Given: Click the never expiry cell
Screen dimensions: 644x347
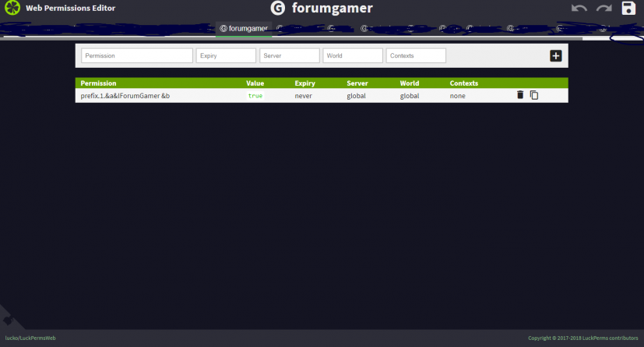Looking at the screenshot, I should pyautogui.click(x=303, y=96).
